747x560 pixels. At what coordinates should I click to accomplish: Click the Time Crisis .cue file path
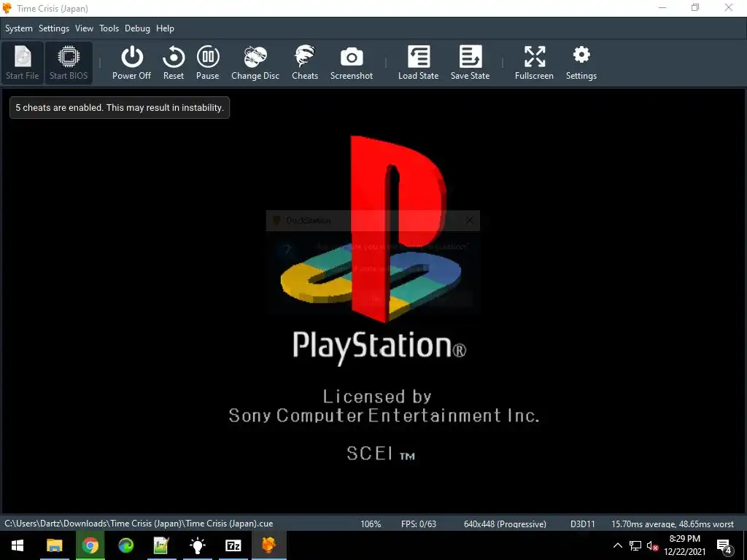[x=139, y=524]
